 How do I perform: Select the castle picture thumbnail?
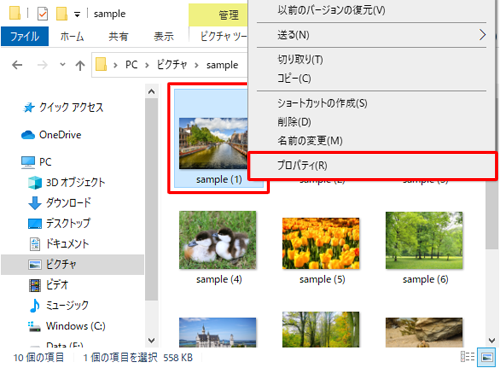(x=218, y=332)
